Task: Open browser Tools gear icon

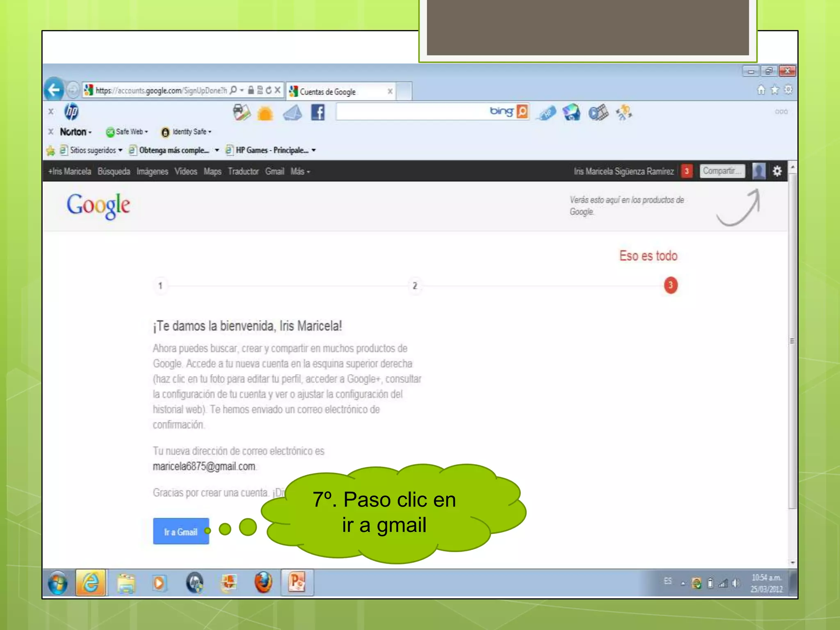Action: click(788, 89)
